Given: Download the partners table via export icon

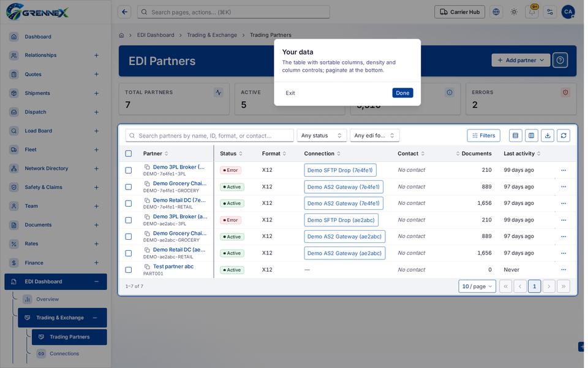Looking at the screenshot, I should click(x=548, y=136).
